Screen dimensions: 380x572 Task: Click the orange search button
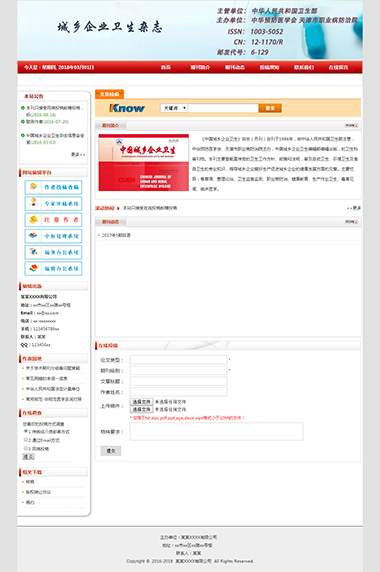(x=270, y=108)
